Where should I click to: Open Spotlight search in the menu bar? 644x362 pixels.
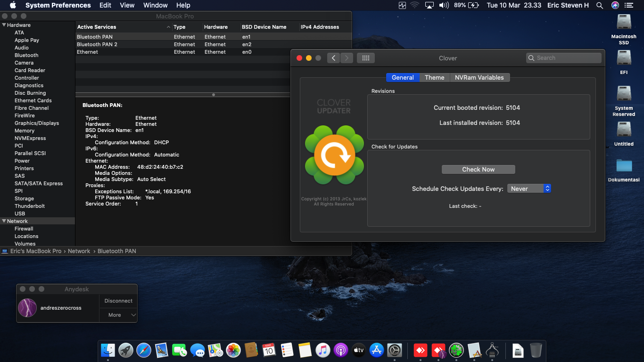pos(600,5)
